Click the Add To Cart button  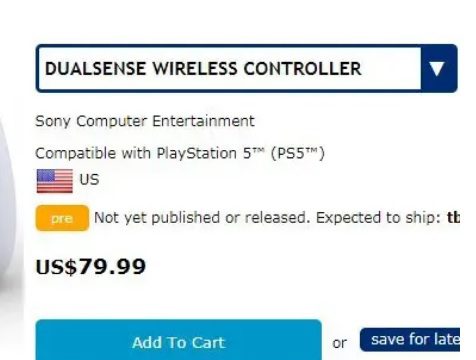tap(179, 340)
